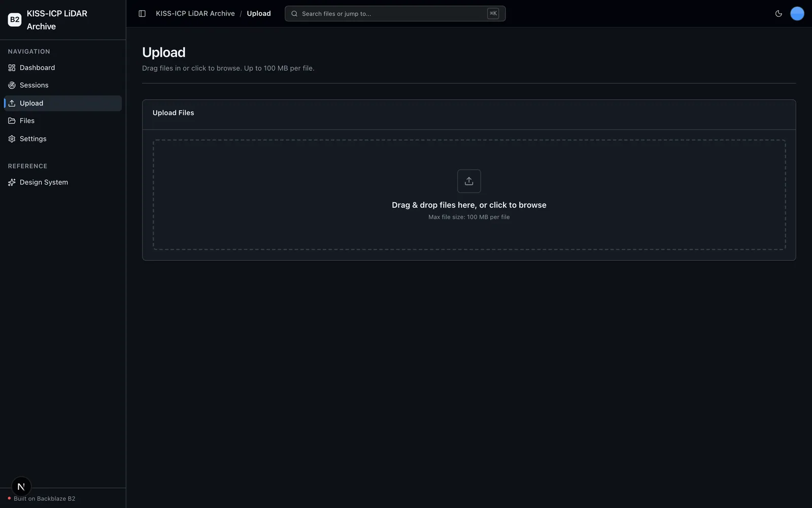Image resolution: width=812 pixels, height=508 pixels.
Task: Click the KISS-ICP LiDAR Archive breadcrumb
Action: pos(195,14)
